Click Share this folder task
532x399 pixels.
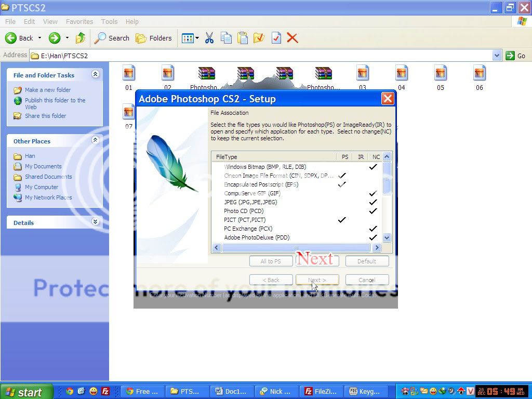[x=46, y=116]
